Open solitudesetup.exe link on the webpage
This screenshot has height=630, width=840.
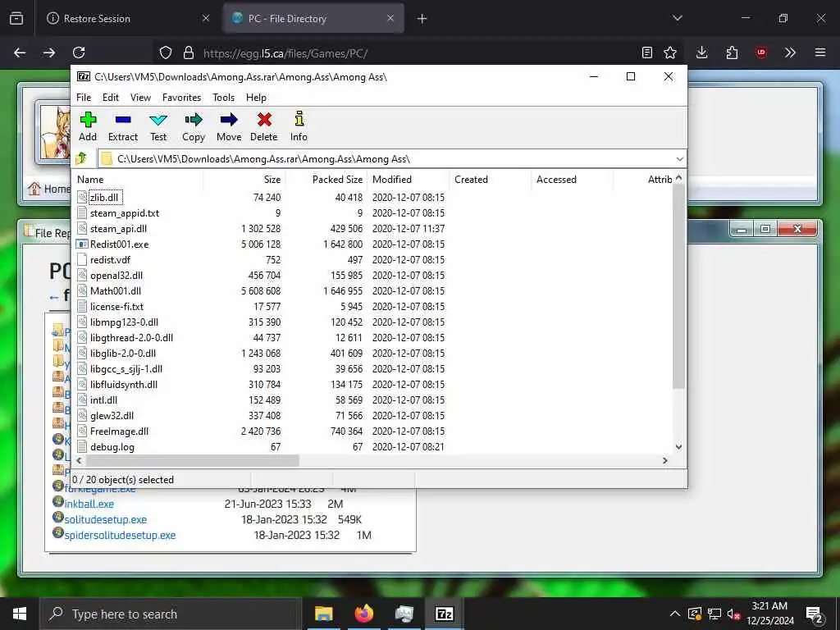click(x=106, y=519)
